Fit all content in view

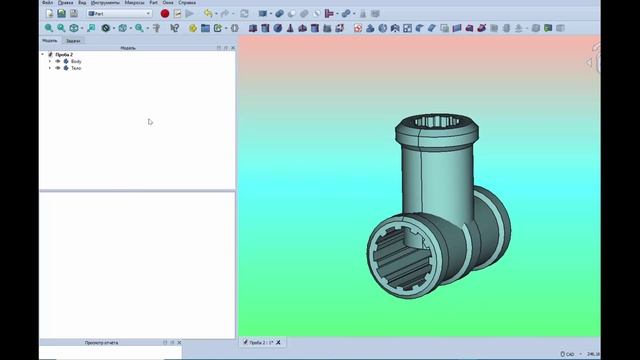tap(49, 28)
